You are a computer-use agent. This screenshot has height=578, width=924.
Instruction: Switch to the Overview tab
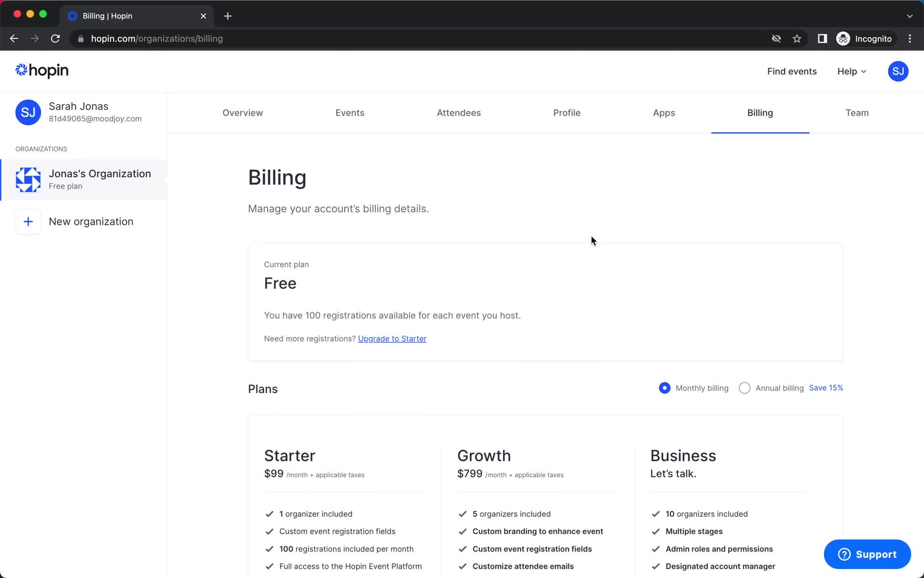[243, 113]
